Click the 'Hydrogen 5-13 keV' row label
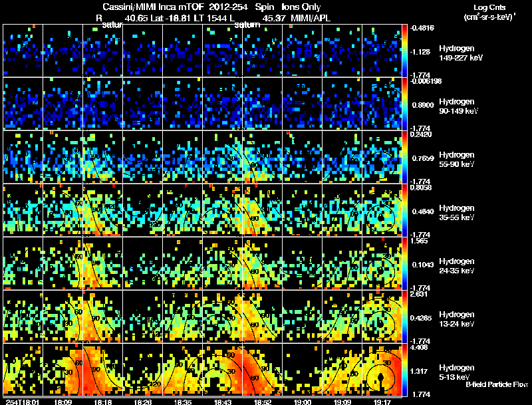 coord(457,372)
